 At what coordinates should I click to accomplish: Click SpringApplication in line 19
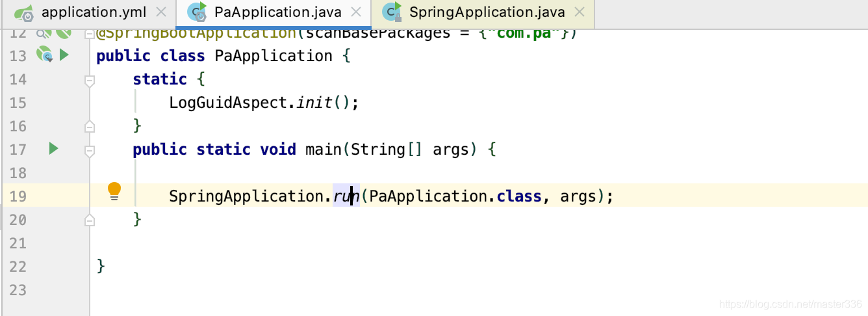(247, 196)
